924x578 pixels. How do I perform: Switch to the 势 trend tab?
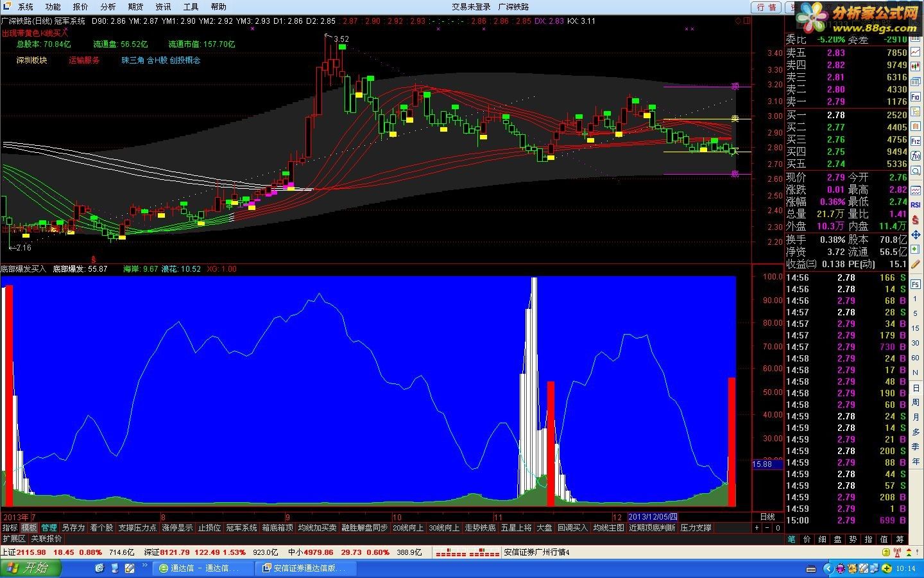tap(853, 539)
